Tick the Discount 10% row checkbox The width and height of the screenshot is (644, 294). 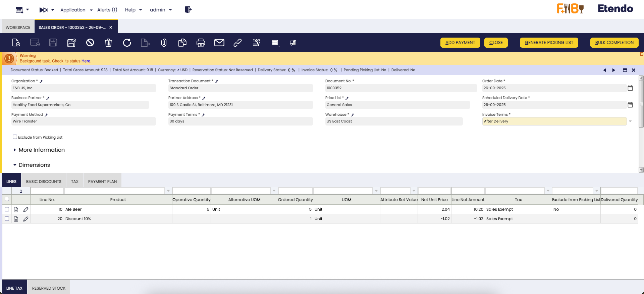[7, 219]
